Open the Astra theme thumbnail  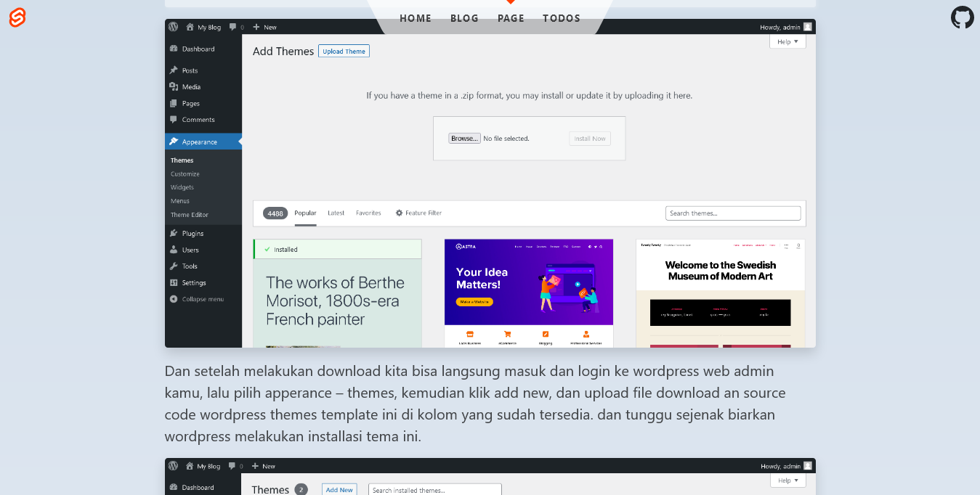(529, 293)
